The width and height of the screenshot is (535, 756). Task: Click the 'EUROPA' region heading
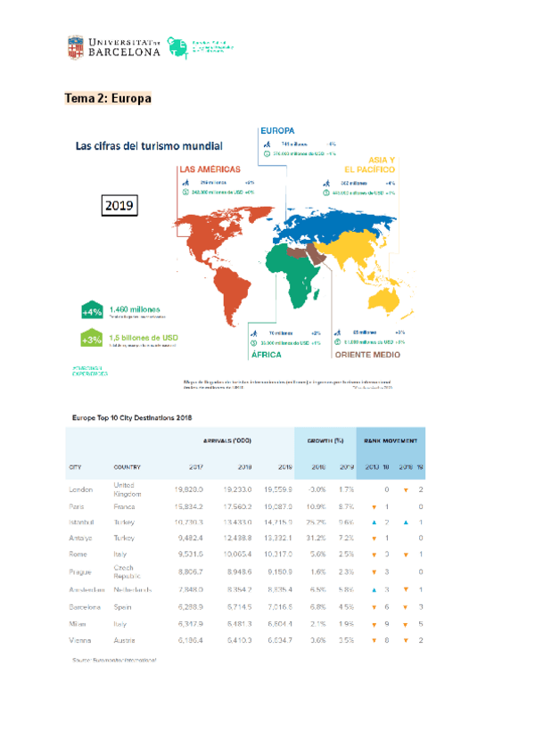[277, 131]
